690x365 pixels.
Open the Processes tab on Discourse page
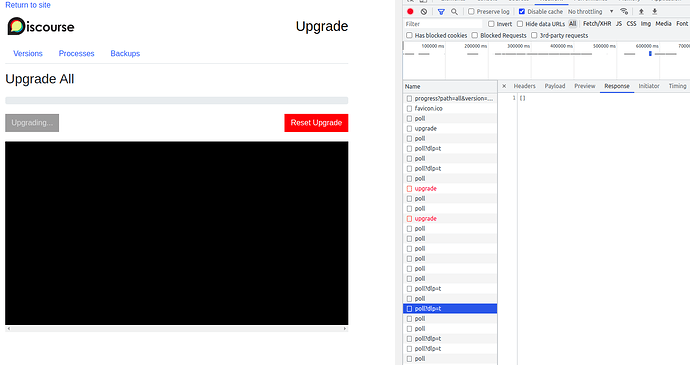point(77,53)
